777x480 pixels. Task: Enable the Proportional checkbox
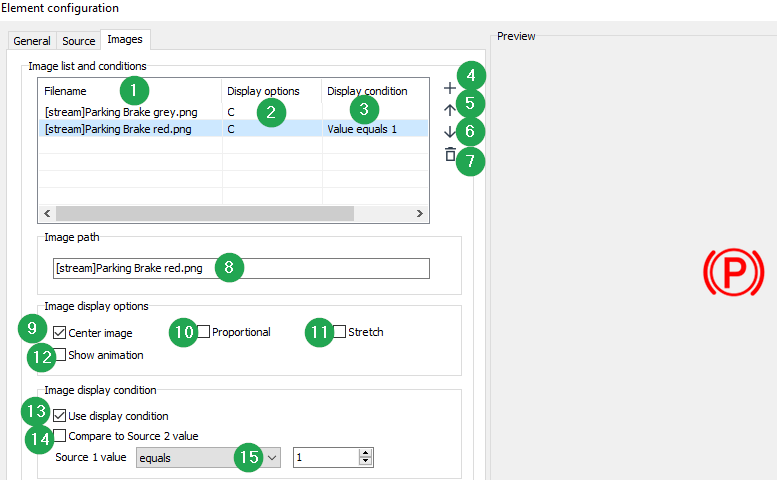[x=204, y=332]
